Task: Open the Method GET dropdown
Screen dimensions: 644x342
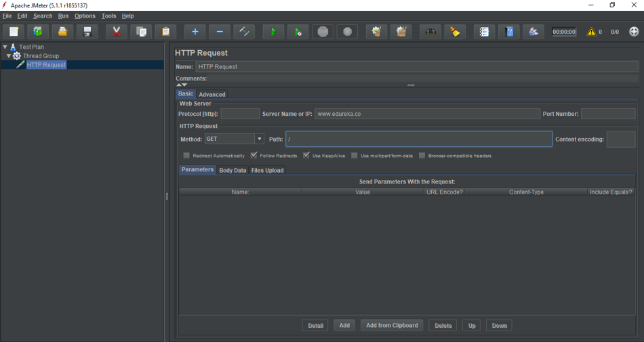Action: pos(259,139)
